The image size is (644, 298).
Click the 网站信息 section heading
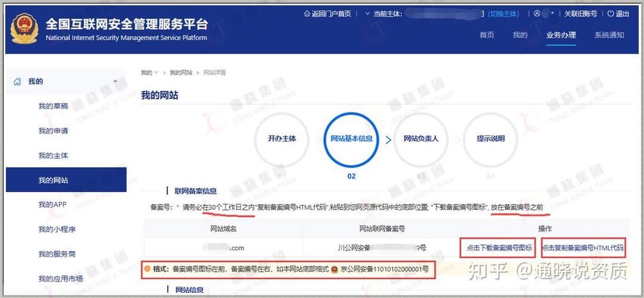tap(190, 290)
